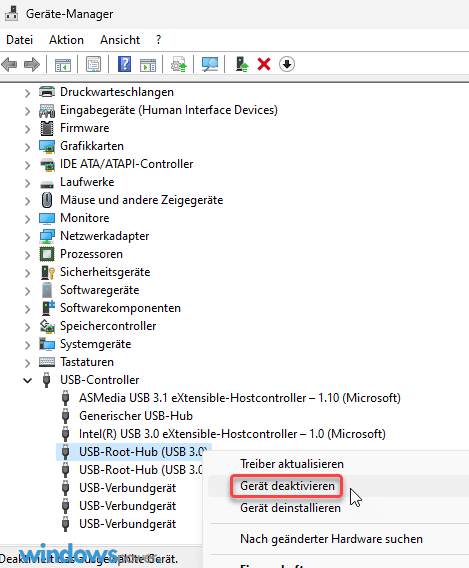Click the Systemgeräte folder icon
Screen dimensions: 469x568
[47, 344]
